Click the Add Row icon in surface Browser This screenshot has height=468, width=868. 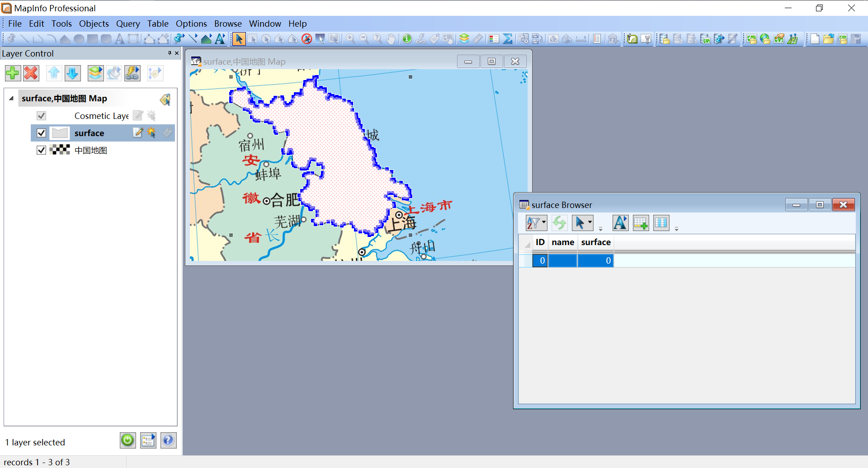641,223
